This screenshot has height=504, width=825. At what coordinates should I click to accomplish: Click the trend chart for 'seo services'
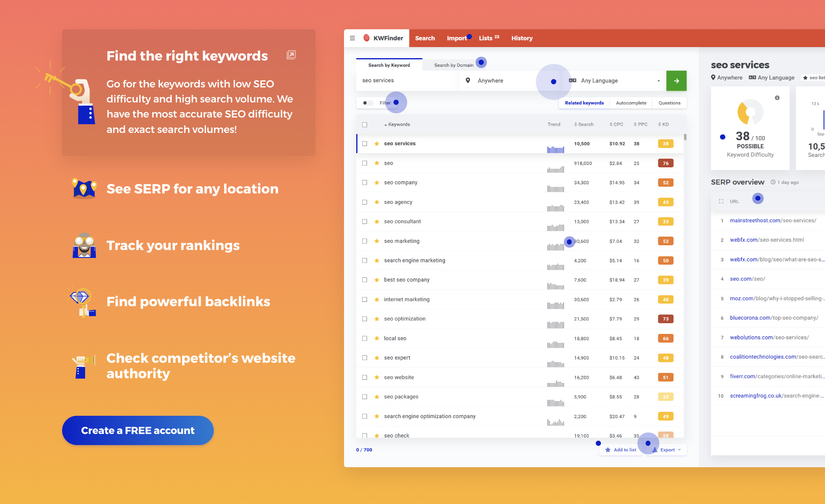click(x=556, y=150)
